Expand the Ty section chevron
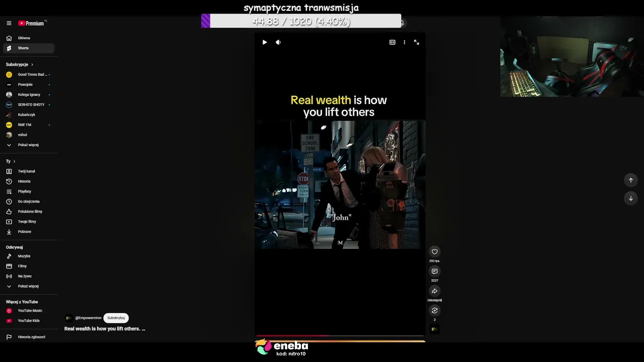 pos(14,161)
